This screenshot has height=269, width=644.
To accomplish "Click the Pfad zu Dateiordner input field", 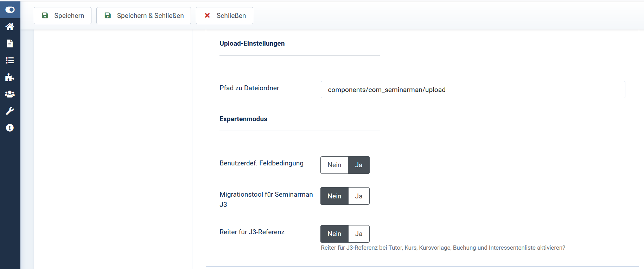I will coord(473,90).
